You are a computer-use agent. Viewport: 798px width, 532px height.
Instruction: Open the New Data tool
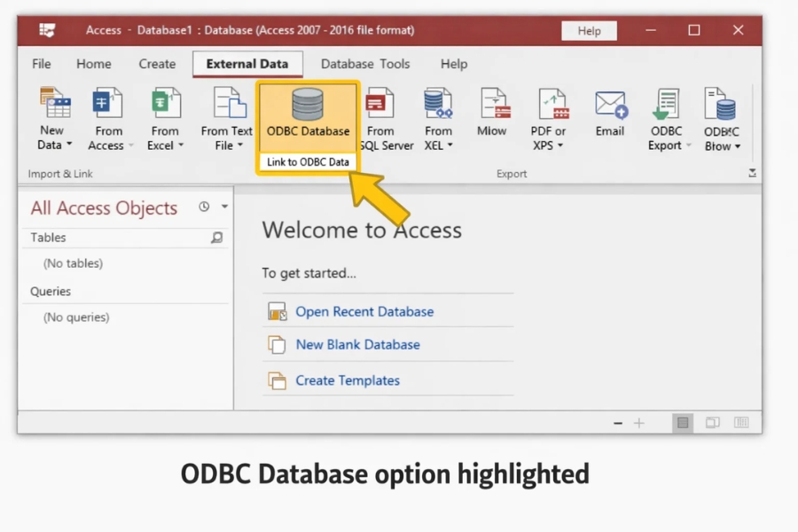click(51, 115)
